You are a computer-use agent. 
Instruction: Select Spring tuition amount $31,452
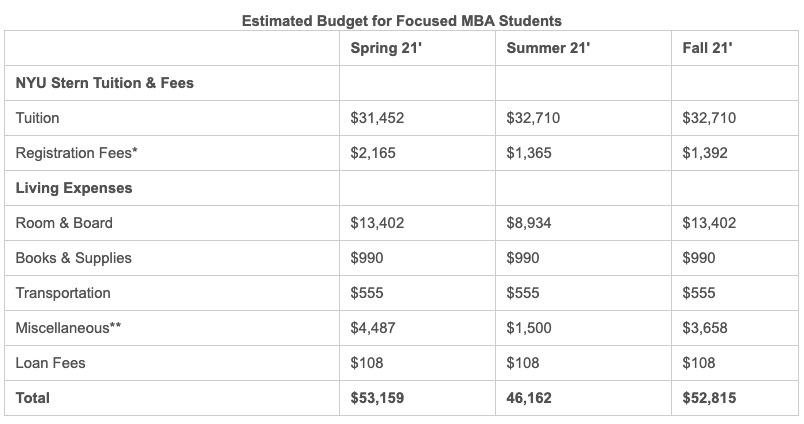pyautogui.click(x=377, y=118)
